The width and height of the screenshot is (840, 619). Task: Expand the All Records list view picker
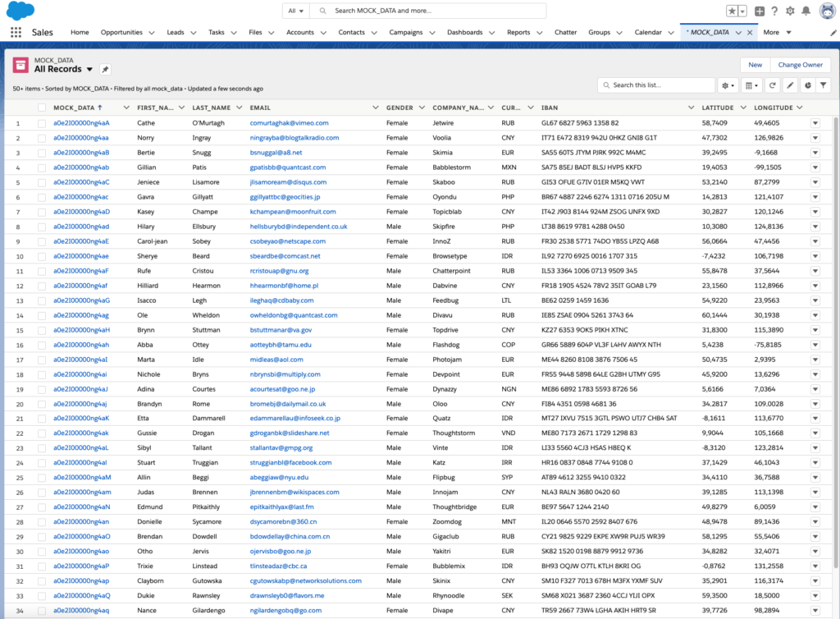[89, 70]
